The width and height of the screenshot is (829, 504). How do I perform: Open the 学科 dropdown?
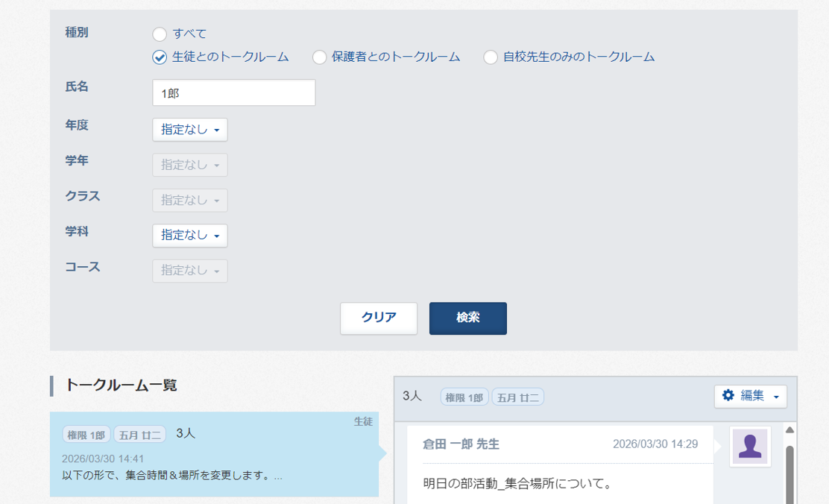pyautogui.click(x=190, y=236)
